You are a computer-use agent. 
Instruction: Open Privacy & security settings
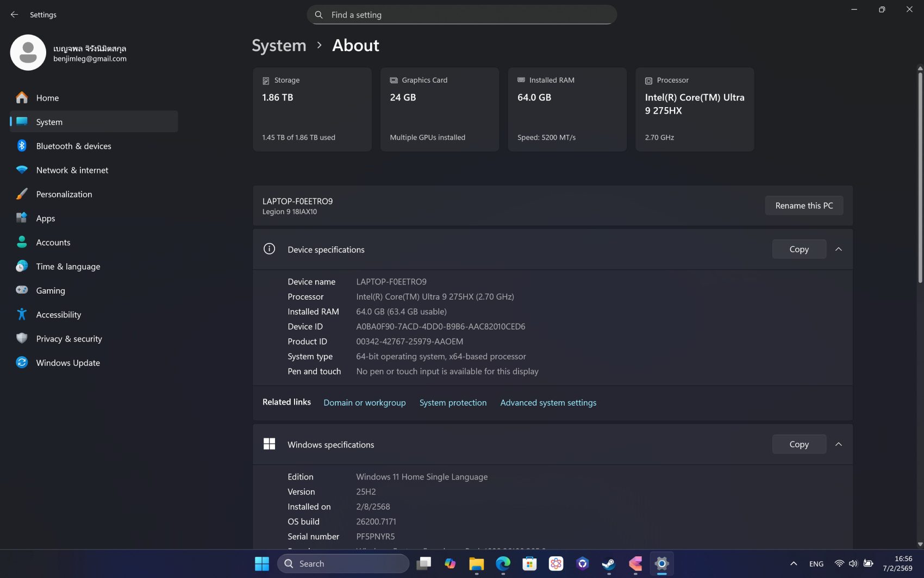pos(93,339)
